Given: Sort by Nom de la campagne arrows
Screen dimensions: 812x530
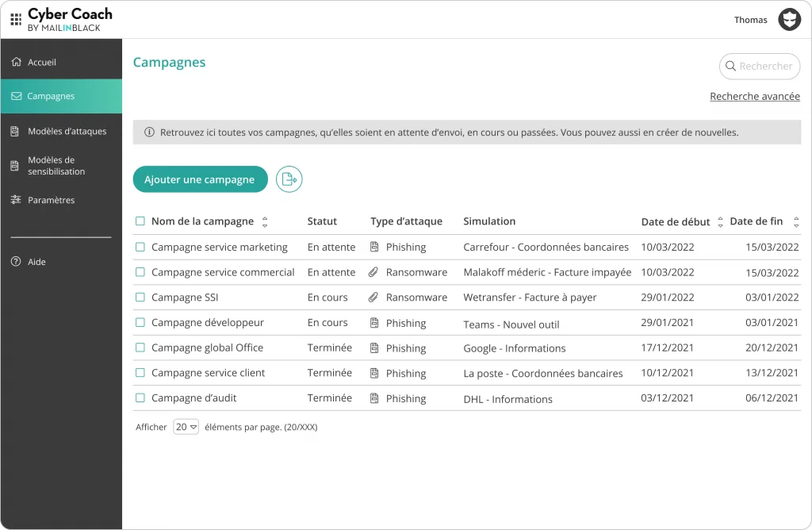Looking at the screenshot, I should click(265, 222).
